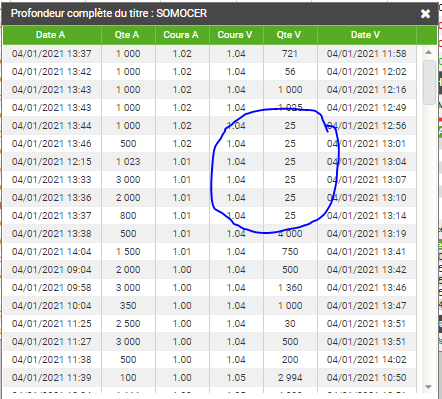
Task: Click Cours A 1.02 in the 13:46 row
Action: [x=182, y=144]
